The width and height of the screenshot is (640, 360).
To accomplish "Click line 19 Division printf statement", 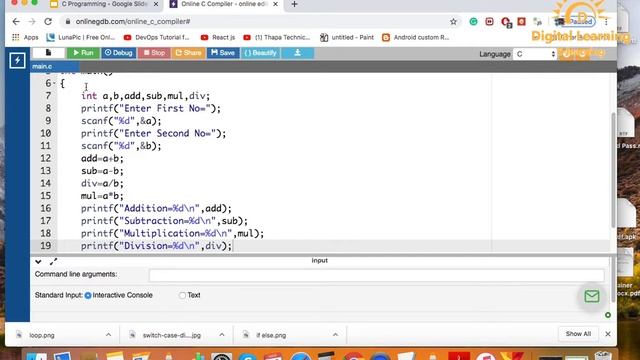I will click(156, 246).
